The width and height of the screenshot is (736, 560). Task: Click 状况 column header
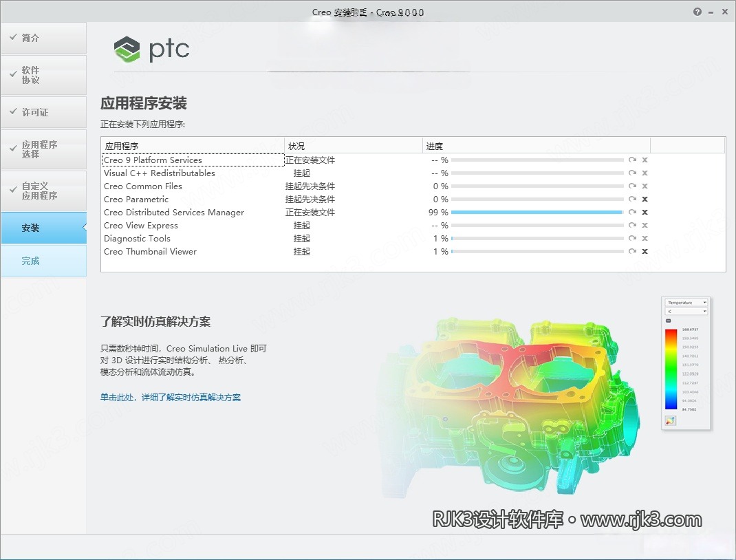coord(354,146)
